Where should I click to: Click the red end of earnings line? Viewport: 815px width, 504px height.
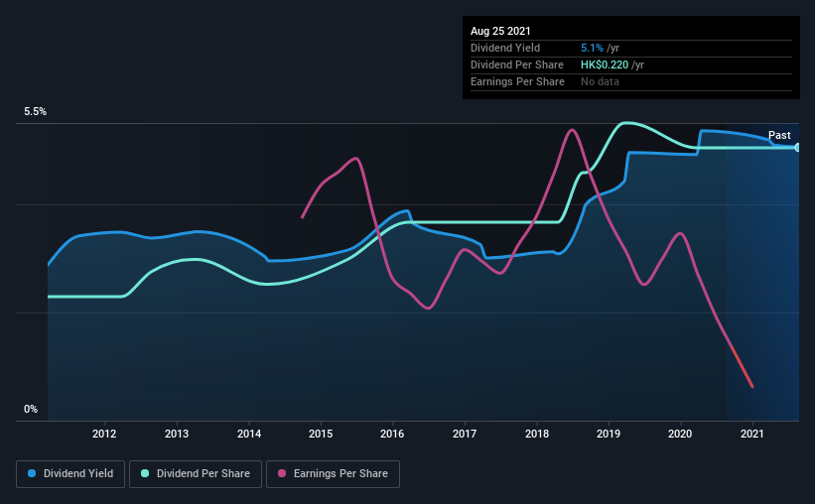(743, 367)
